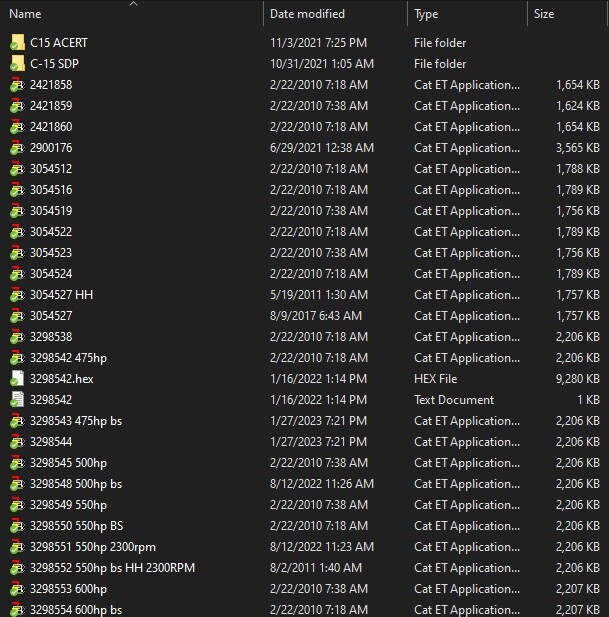Select the Cat ET icon for 3054519
The height and width of the screenshot is (617, 609).
coord(17,211)
